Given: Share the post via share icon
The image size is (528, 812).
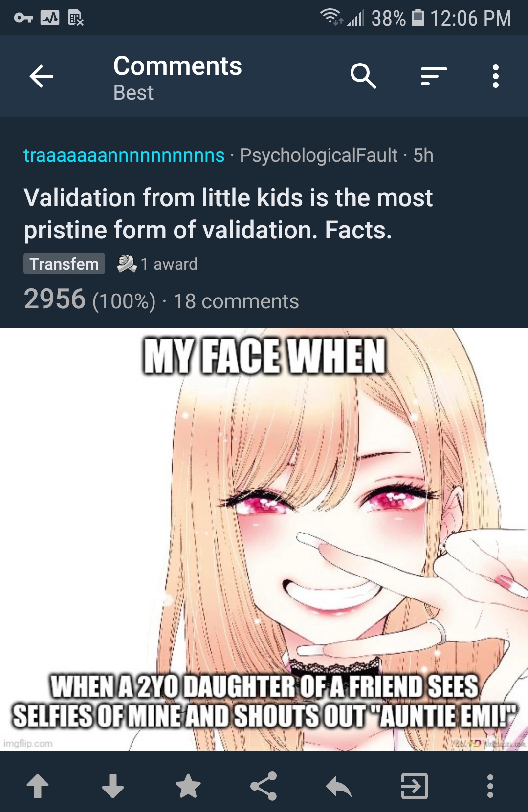Looking at the screenshot, I should pyautogui.click(x=264, y=786).
